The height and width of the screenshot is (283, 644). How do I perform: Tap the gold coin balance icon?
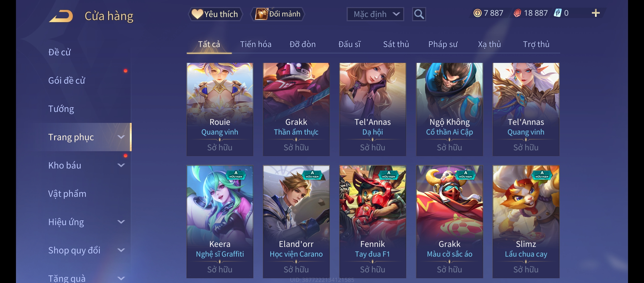coord(478,13)
